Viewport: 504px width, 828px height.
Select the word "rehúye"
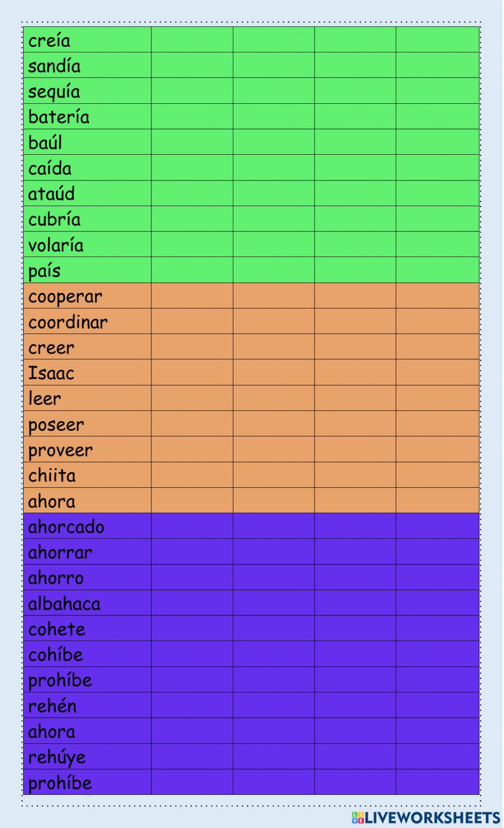click(x=57, y=757)
